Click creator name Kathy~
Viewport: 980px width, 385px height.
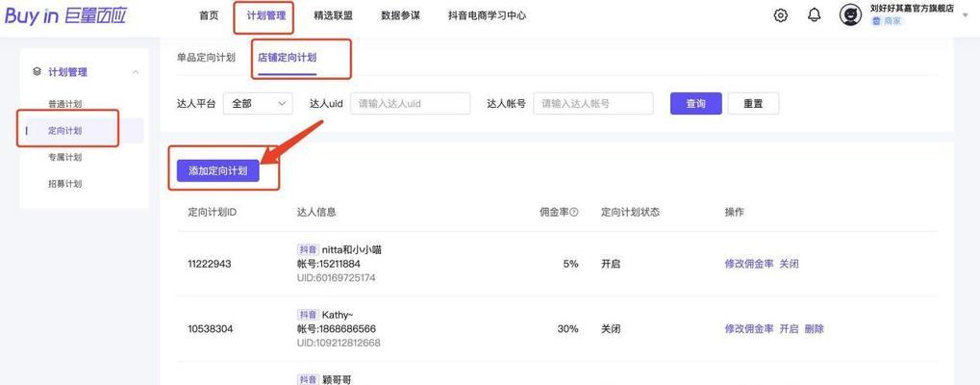[x=339, y=315]
